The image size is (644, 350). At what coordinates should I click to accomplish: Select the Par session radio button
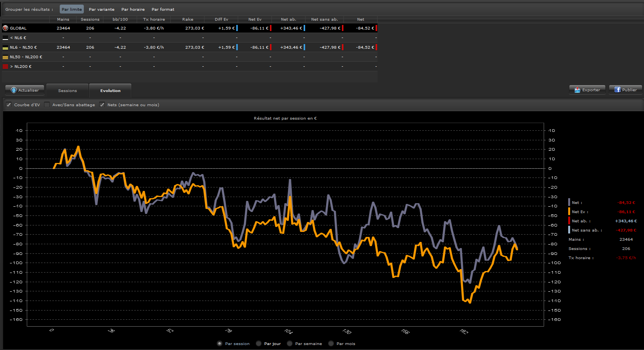pyautogui.click(x=219, y=343)
